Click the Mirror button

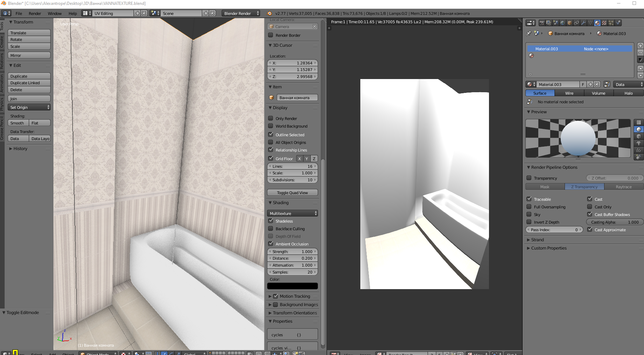29,55
